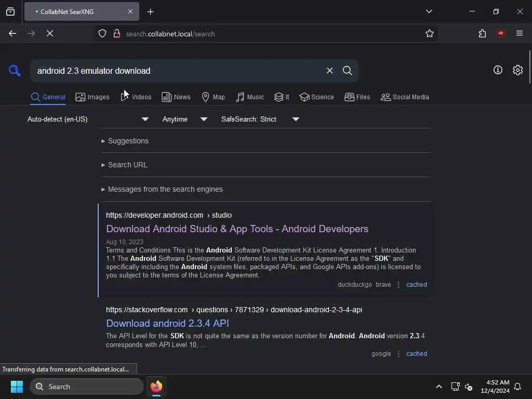
Task: Open the About info icon
Action: (498, 70)
